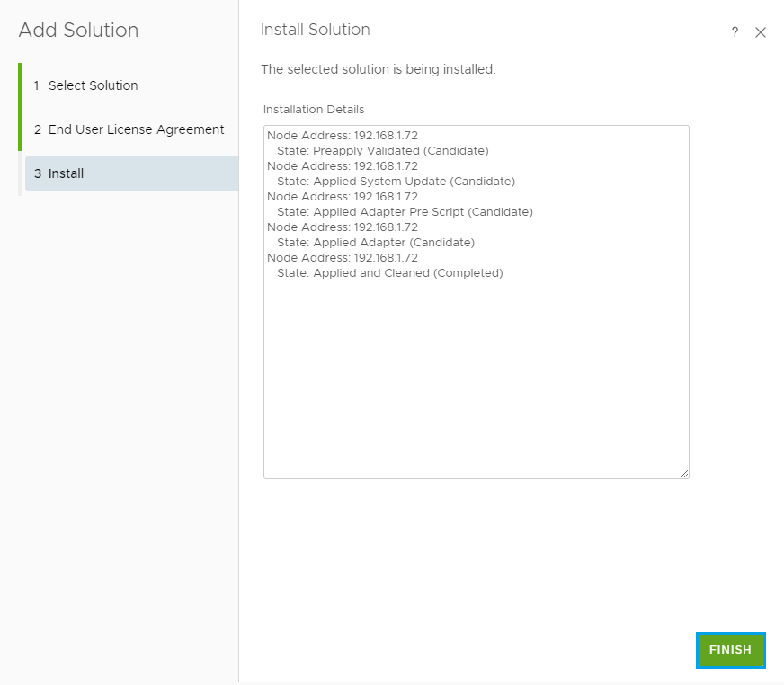Open End User License Agreement step
The height and width of the screenshot is (685, 784).
(x=136, y=129)
